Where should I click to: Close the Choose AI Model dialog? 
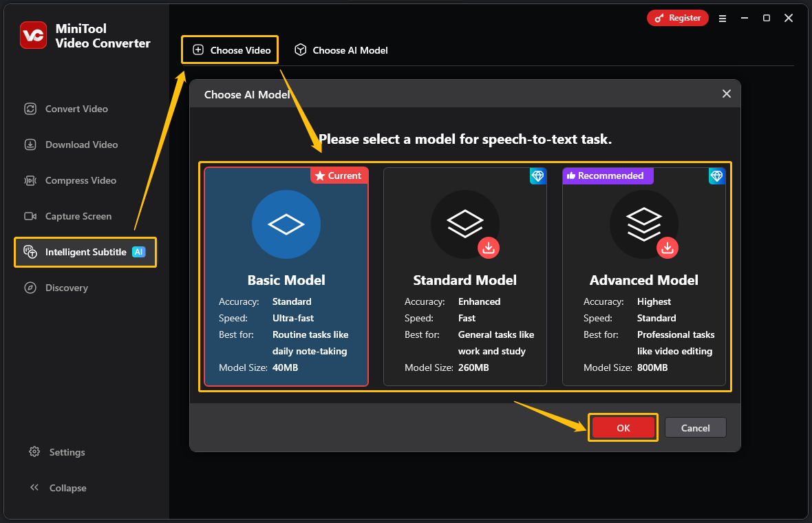727,94
